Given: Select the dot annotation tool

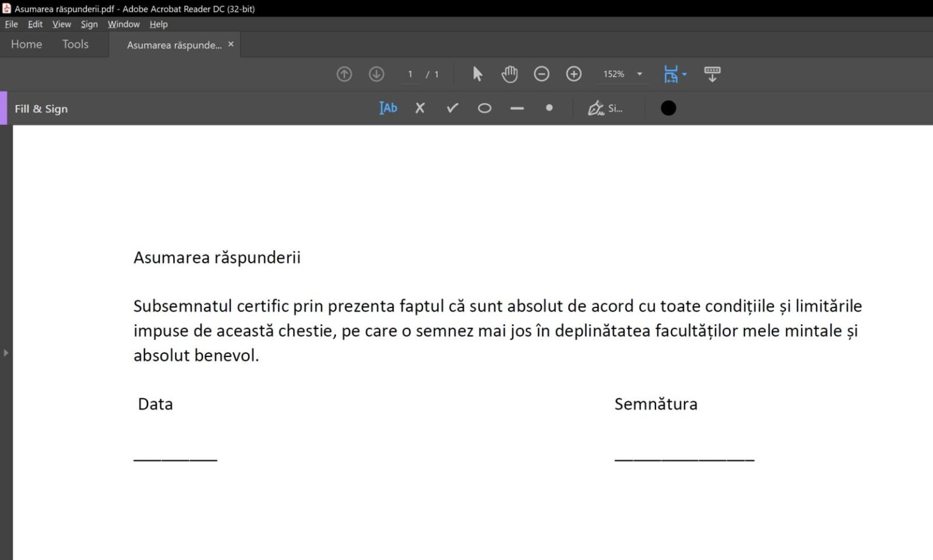Looking at the screenshot, I should pyautogui.click(x=549, y=108).
